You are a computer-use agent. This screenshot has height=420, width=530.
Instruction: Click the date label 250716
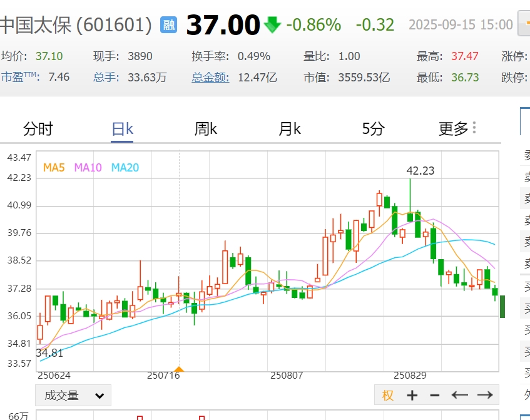[x=163, y=376]
